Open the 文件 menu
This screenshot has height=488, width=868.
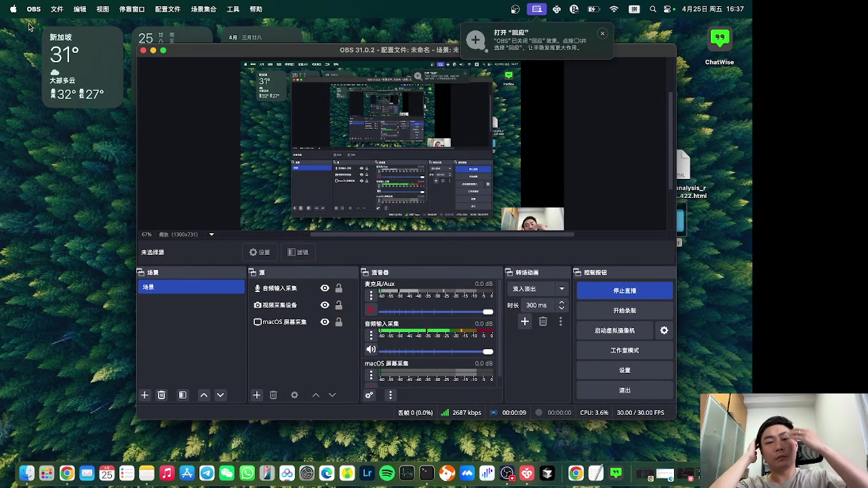click(x=57, y=9)
